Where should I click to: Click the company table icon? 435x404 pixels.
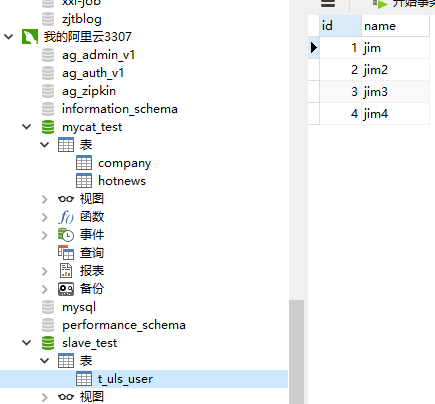(84, 163)
